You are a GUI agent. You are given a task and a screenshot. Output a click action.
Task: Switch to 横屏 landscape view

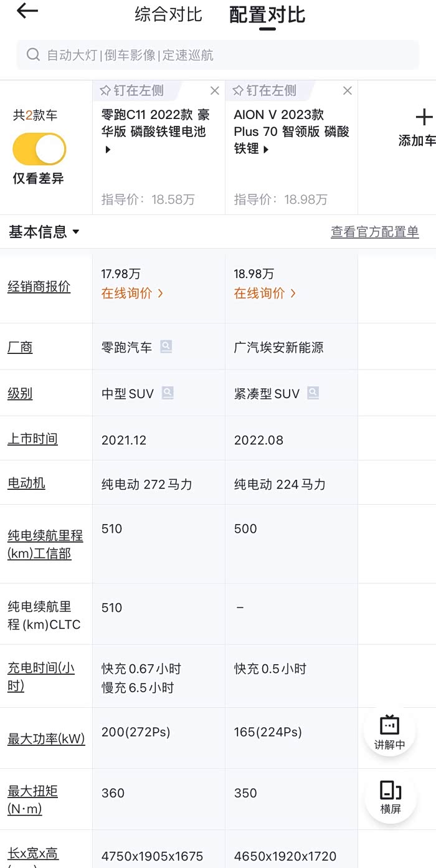click(390, 797)
